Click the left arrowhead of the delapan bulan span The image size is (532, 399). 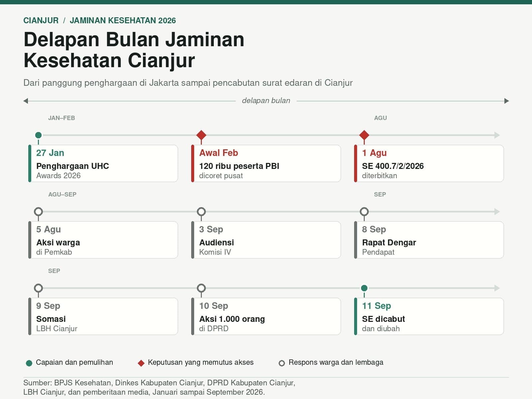pyautogui.click(x=26, y=101)
